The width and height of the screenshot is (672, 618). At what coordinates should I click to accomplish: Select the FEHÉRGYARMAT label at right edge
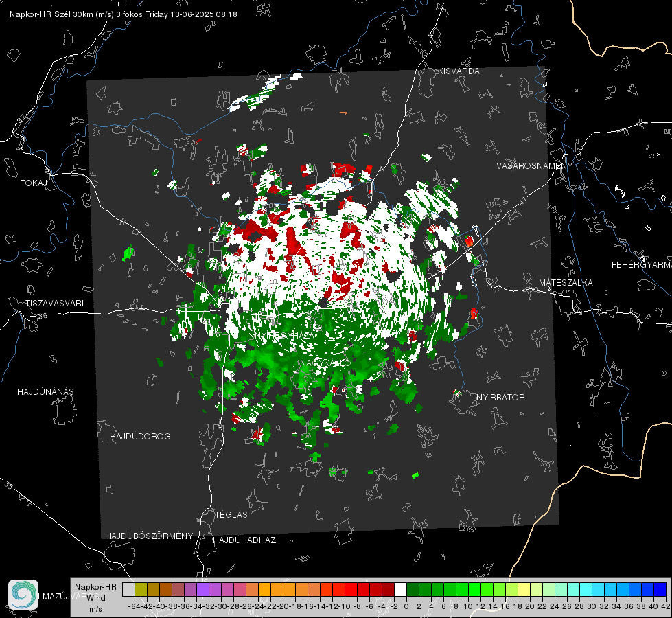coord(642,265)
